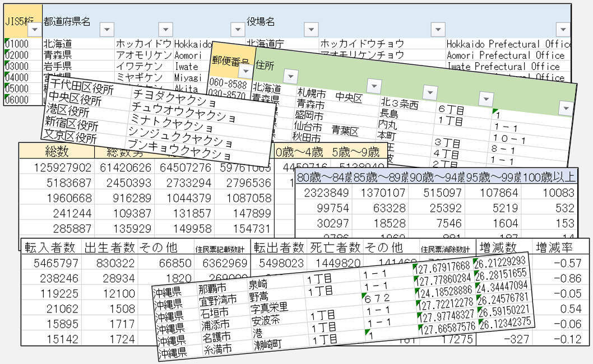This screenshot has height=364, width=593.
Task: Click the 千代田区役所 cell
Action: 82,86
